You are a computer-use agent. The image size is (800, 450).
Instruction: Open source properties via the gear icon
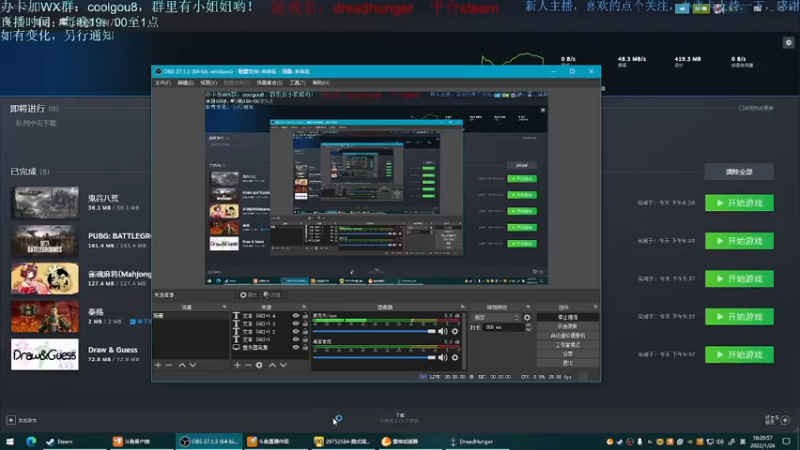[259, 365]
